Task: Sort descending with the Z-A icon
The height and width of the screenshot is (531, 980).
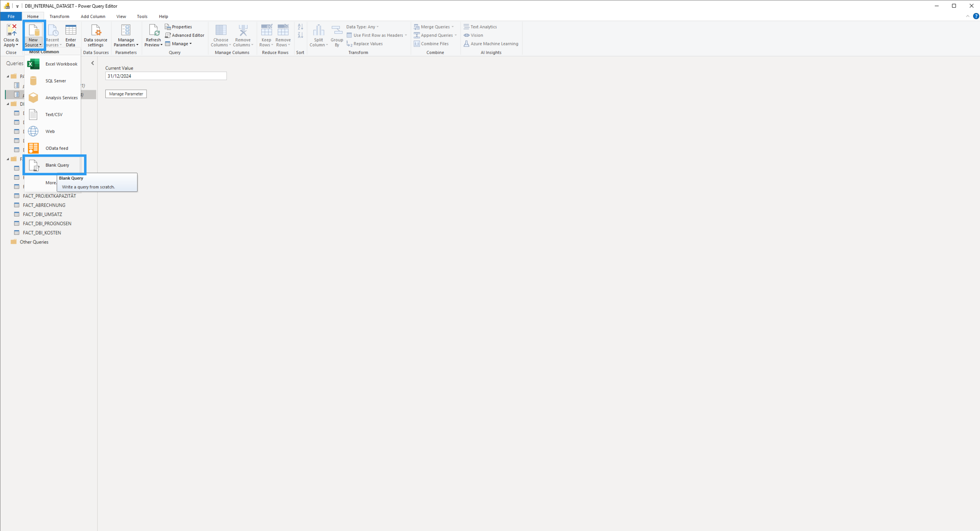Action: [x=301, y=35]
